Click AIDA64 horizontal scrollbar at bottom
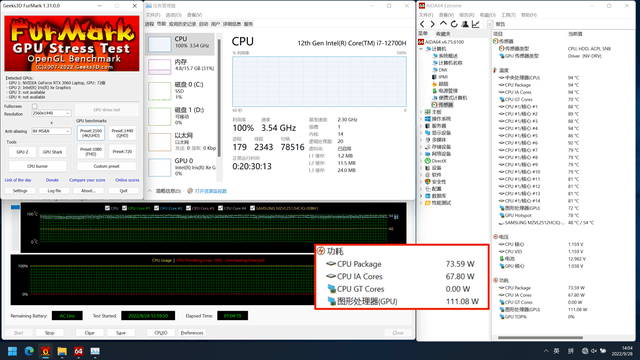Screen dimensions: 640x360 click(540, 338)
